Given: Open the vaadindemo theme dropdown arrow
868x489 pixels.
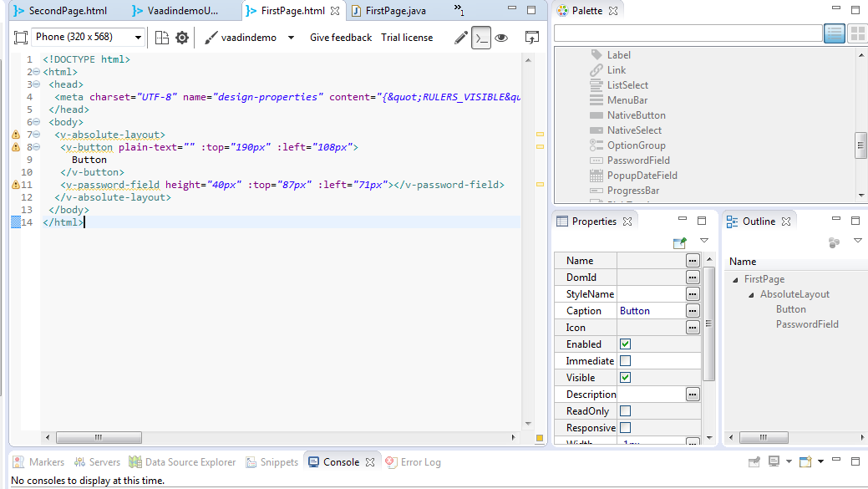Looking at the screenshot, I should pyautogui.click(x=291, y=38).
